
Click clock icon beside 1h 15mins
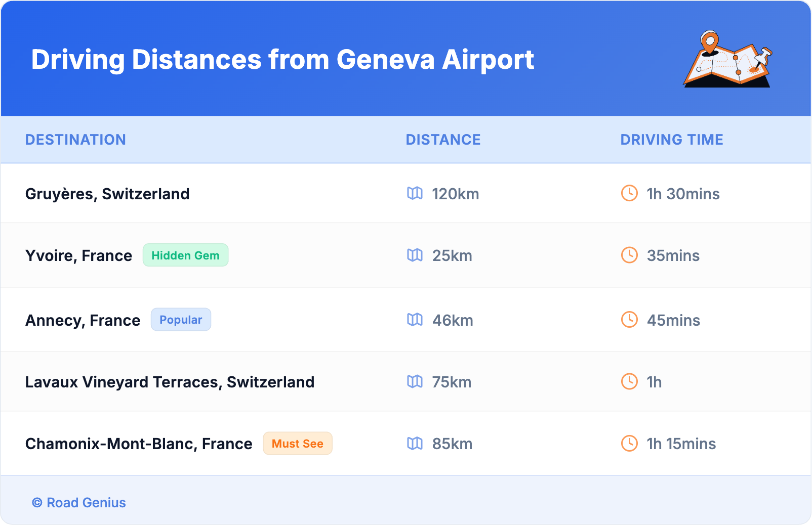pos(629,444)
